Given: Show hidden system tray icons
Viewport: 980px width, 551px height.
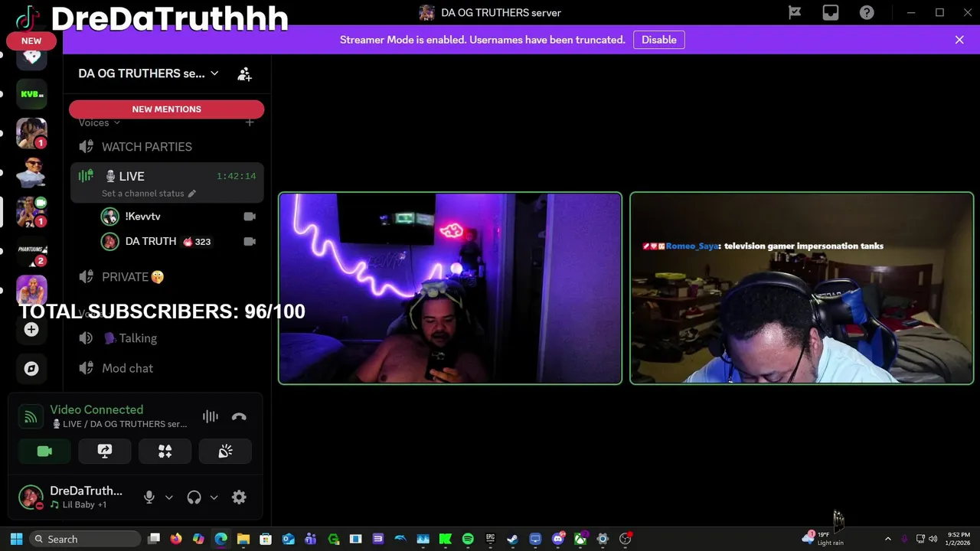Looking at the screenshot, I should tap(887, 539).
